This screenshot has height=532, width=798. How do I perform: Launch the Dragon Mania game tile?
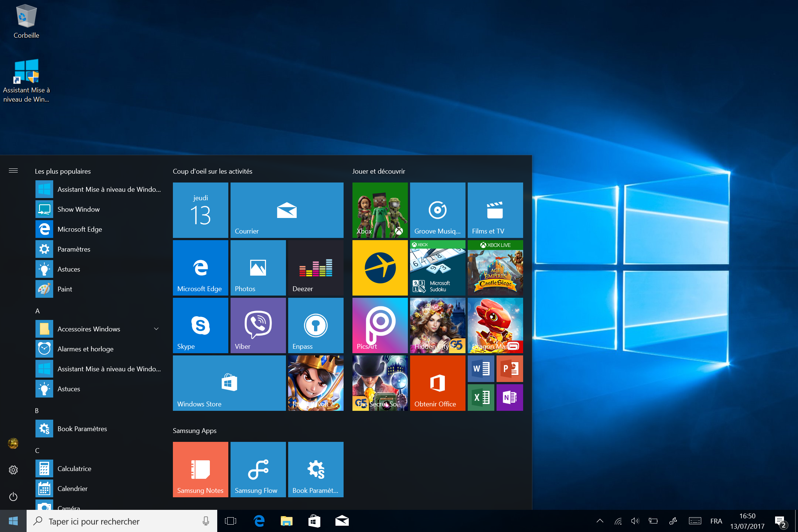click(x=495, y=325)
